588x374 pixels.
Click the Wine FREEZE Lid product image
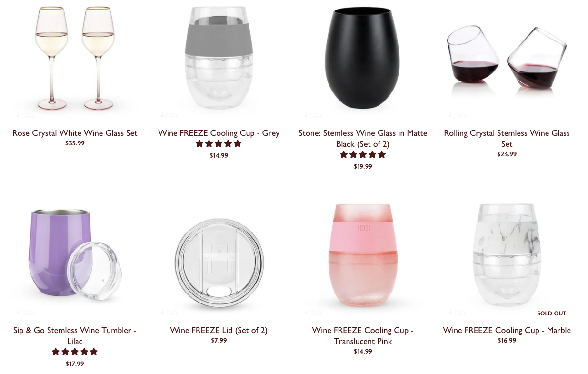click(x=219, y=257)
